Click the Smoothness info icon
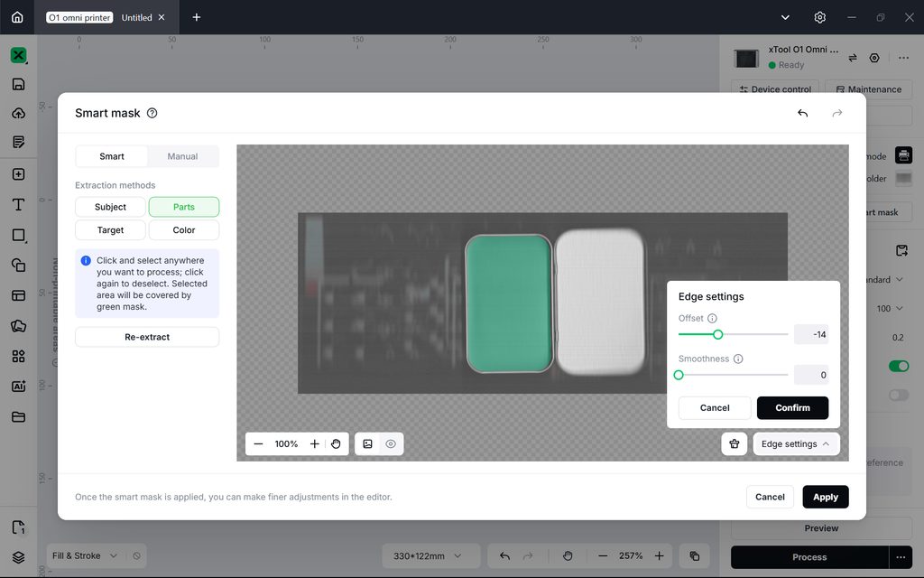This screenshot has width=924, height=578. click(x=738, y=359)
